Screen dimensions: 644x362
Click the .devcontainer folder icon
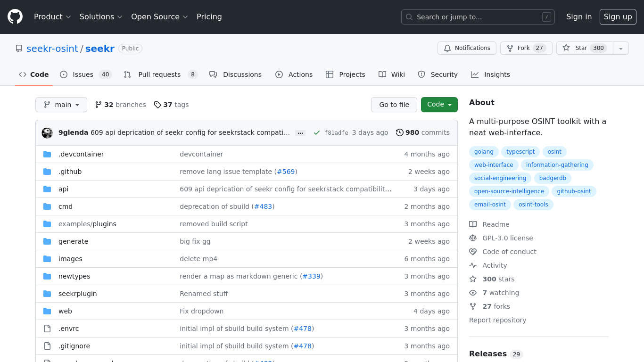47,154
